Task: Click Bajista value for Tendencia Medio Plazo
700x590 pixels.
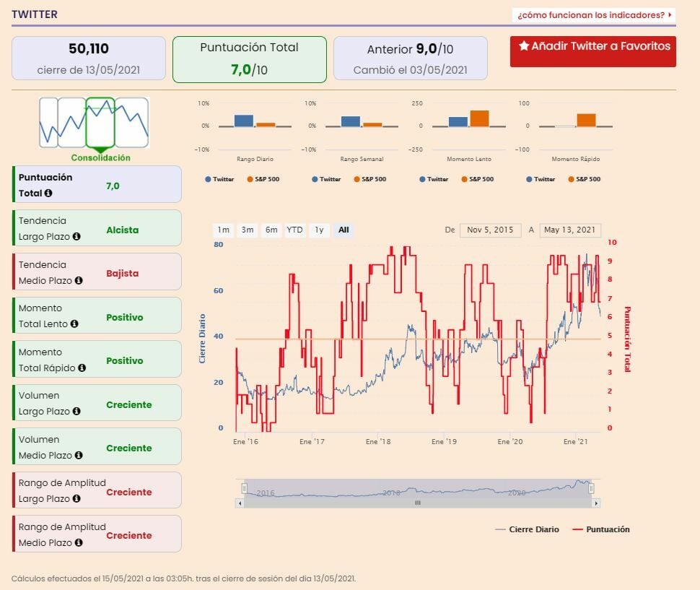Action: click(123, 274)
